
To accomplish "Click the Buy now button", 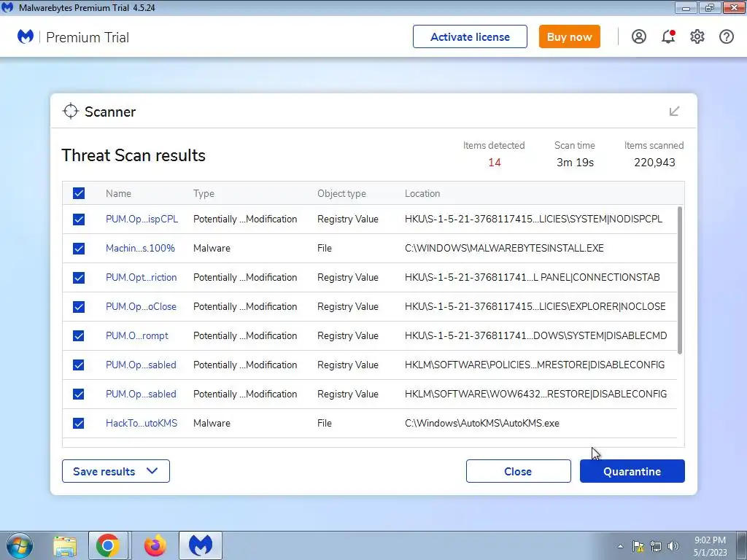I will 569,36.
